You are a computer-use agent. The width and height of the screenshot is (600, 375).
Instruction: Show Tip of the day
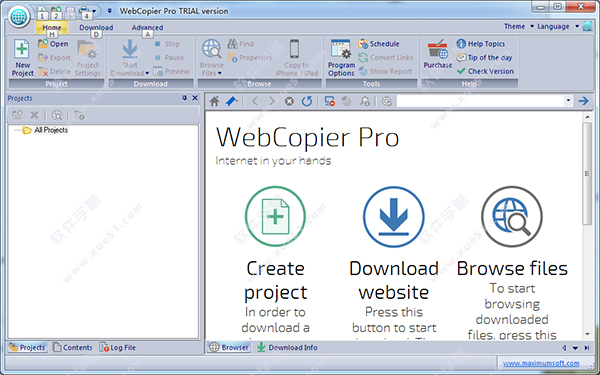[x=484, y=58]
